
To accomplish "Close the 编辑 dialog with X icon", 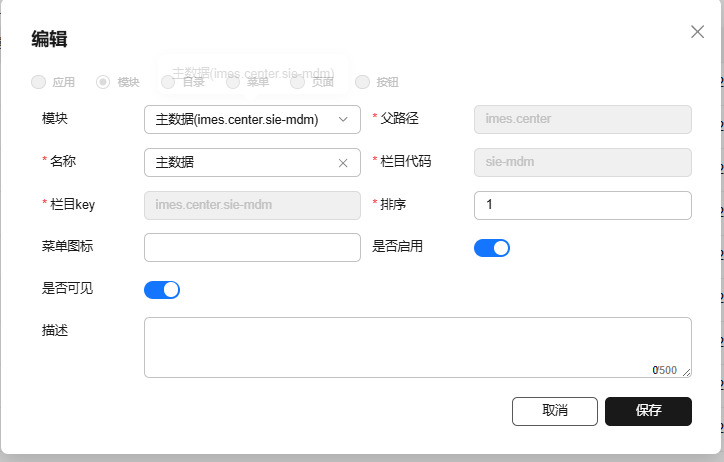I will (697, 32).
